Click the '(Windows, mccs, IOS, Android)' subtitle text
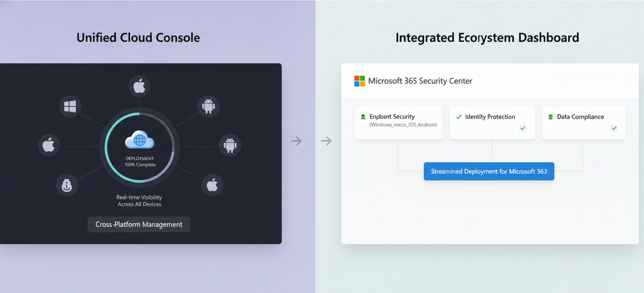This screenshot has width=644, height=293. [x=403, y=125]
